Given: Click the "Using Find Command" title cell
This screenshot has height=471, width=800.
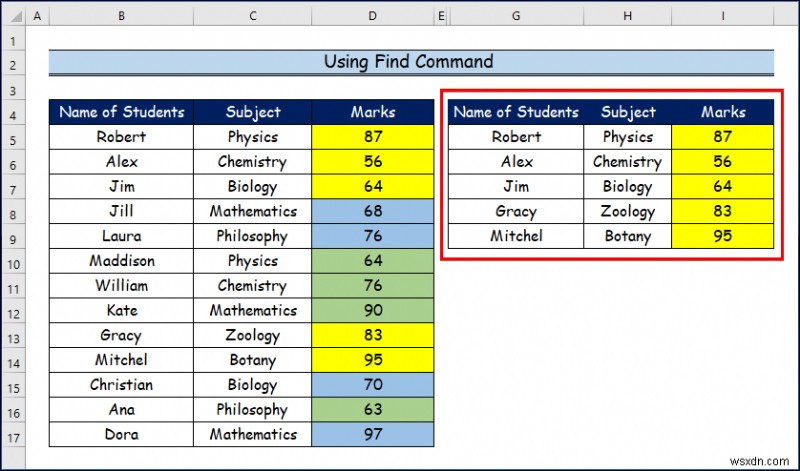Looking at the screenshot, I should [410, 62].
